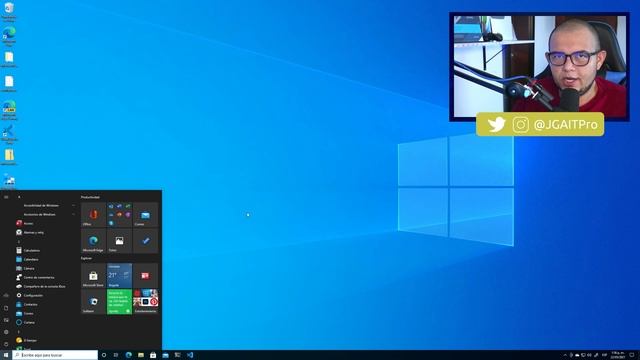Select the Edge CAN desktop icon
The width and height of the screenshot is (640, 360).
coord(9,110)
